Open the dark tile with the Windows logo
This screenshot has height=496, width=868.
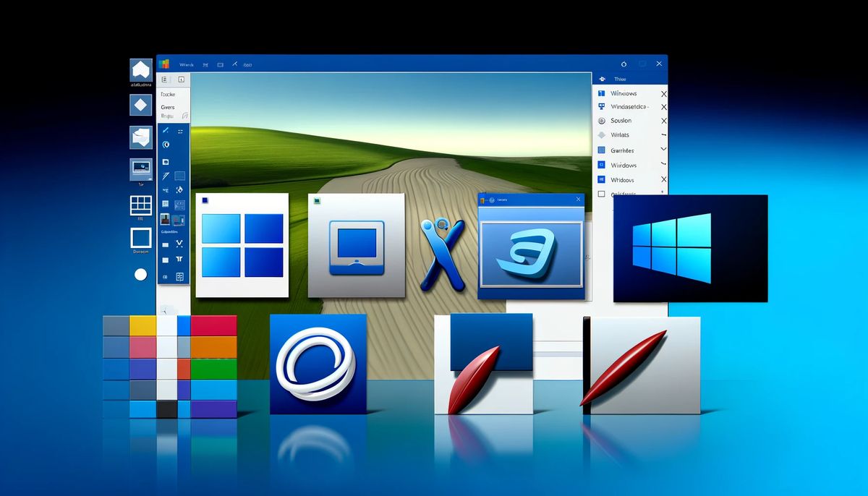click(690, 248)
